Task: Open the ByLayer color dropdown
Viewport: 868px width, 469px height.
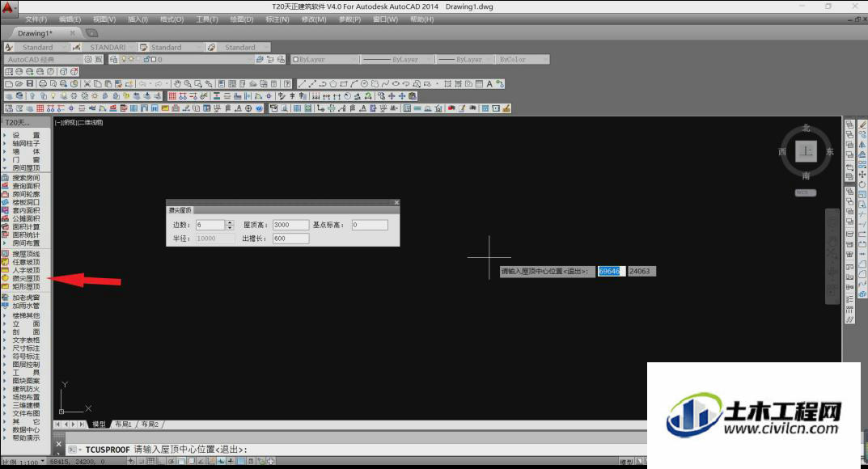Action: point(325,59)
